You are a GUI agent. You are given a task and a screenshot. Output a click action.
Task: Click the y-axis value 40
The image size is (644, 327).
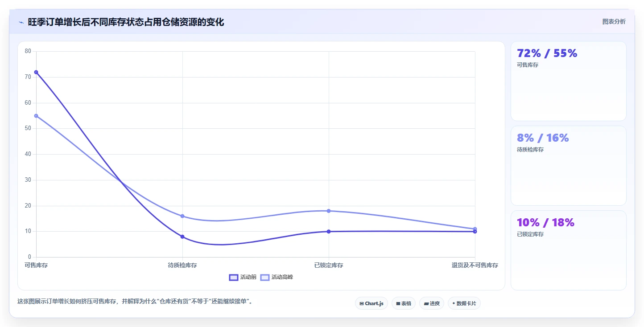point(28,154)
